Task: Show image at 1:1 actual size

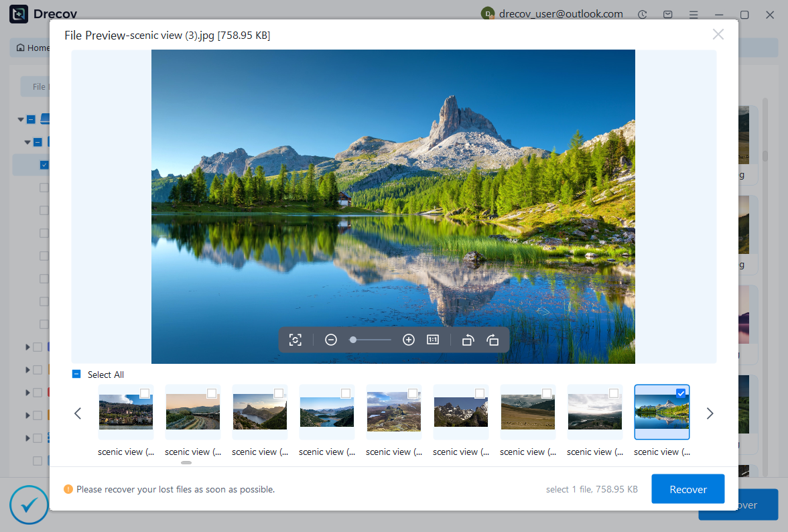Action: pos(433,340)
